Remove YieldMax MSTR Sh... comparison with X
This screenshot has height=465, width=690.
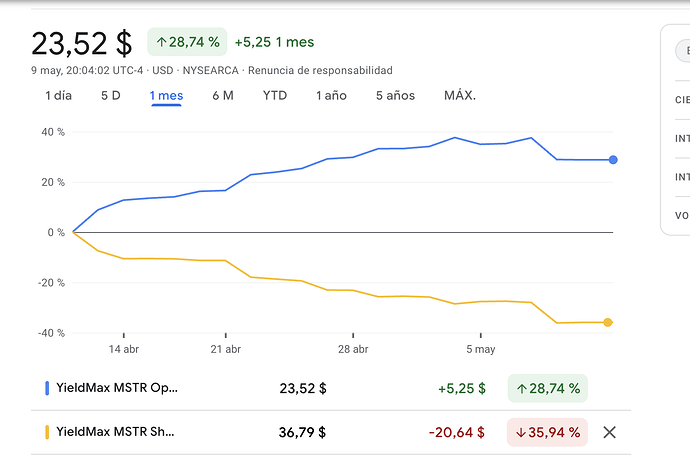pyautogui.click(x=609, y=432)
